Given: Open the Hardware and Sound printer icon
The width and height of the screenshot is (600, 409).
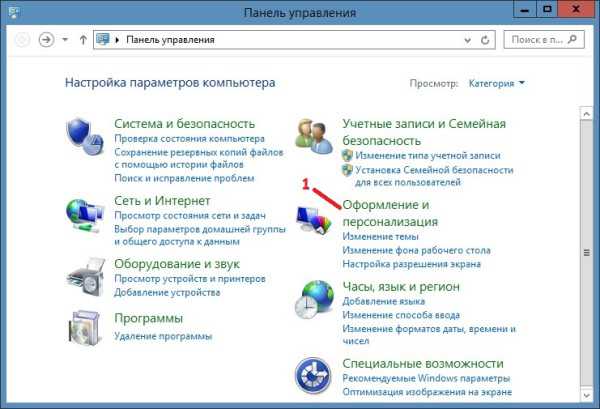Looking at the screenshot, I should [86, 277].
